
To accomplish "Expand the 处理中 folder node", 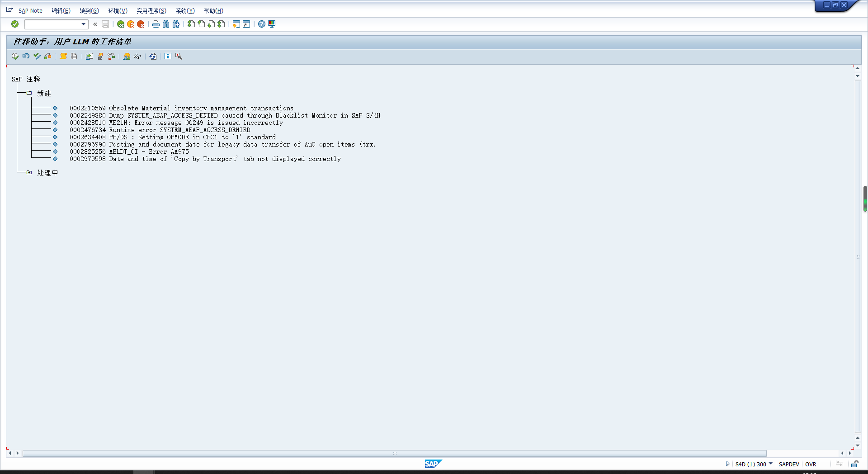I will (29, 172).
